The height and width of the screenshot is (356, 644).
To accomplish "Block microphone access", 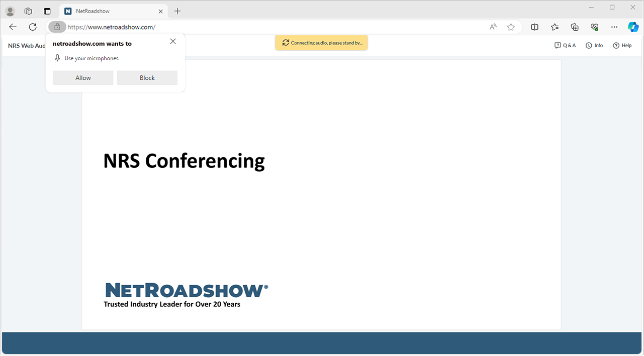I will (x=147, y=77).
